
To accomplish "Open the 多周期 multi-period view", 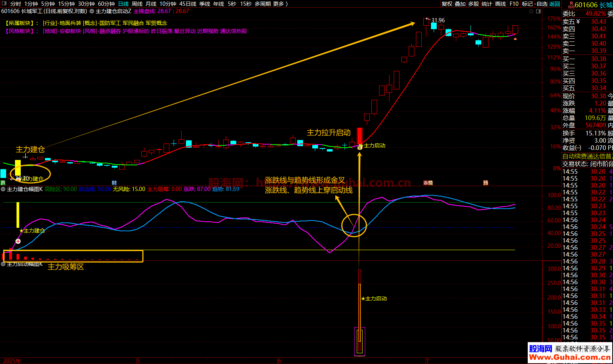I will [263, 4].
